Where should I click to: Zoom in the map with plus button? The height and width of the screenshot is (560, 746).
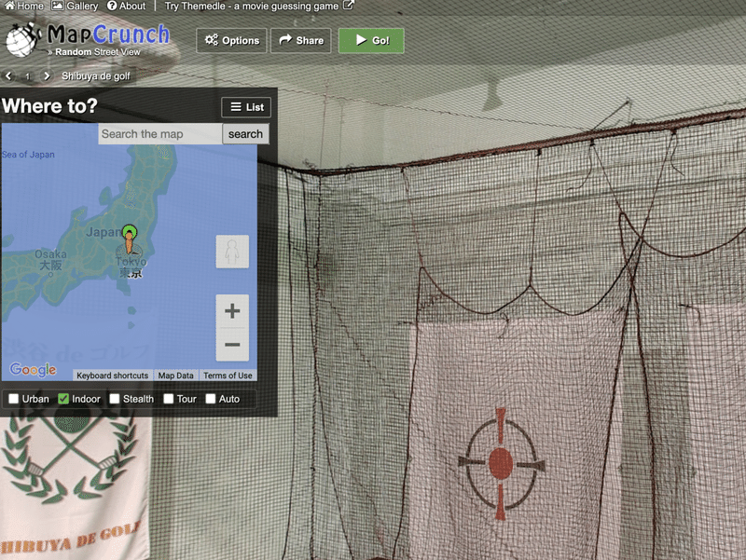pyautogui.click(x=232, y=311)
